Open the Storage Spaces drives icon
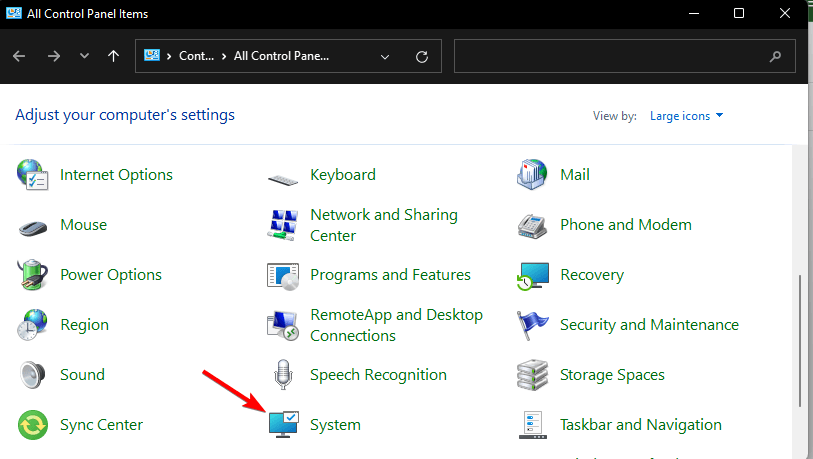Viewport: 813px width, 459px height. pos(533,374)
